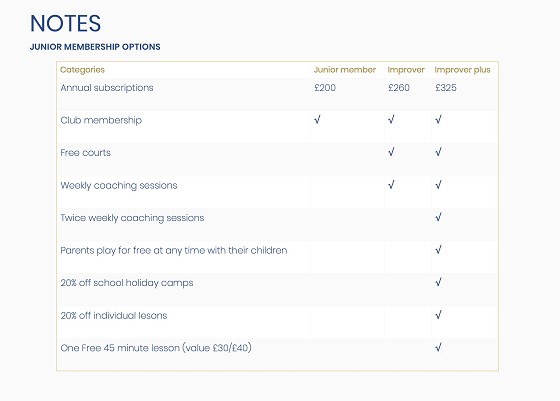The width and height of the screenshot is (560, 401).
Task: Click the Improver Weekly coaching sessions checkmark
Action: pos(391,185)
